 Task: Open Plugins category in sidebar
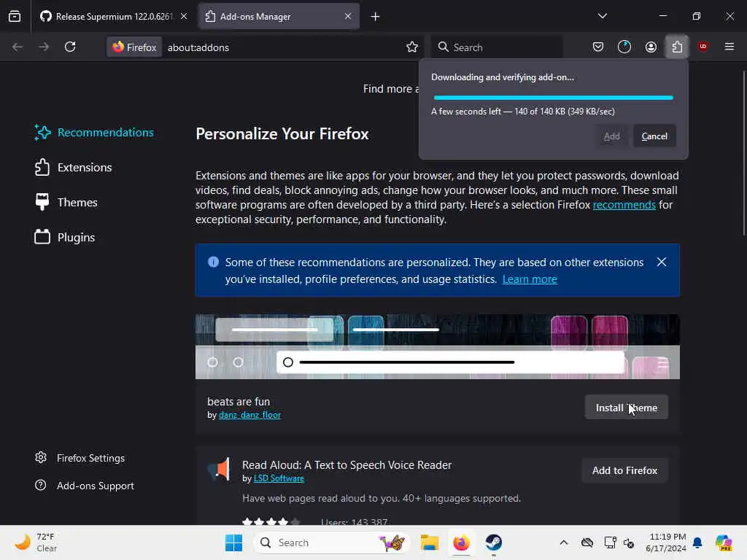pos(65,237)
